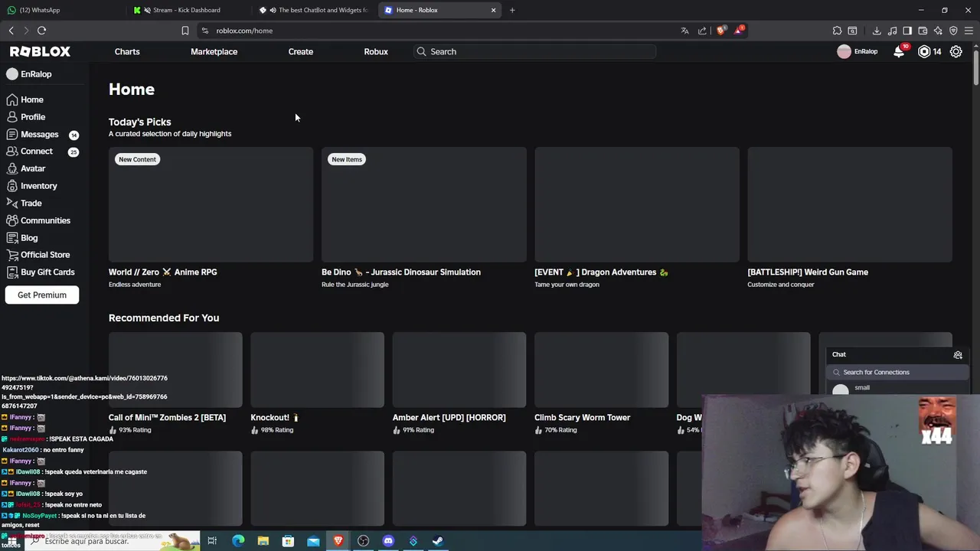Open Discord from the taskbar

tap(388, 541)
